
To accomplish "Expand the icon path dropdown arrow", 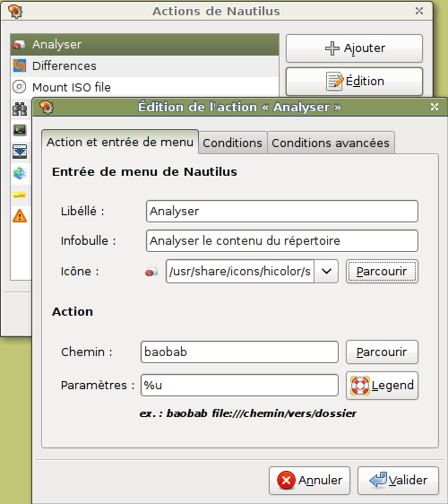I will pyautogui.click(x=326, y=272).
